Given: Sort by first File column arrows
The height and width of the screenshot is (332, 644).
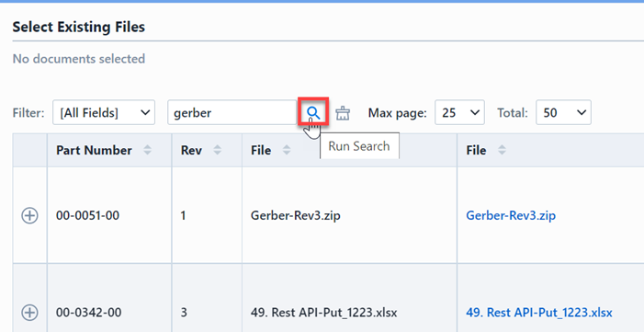Looking at the screenshot, I should coord(287,151).
